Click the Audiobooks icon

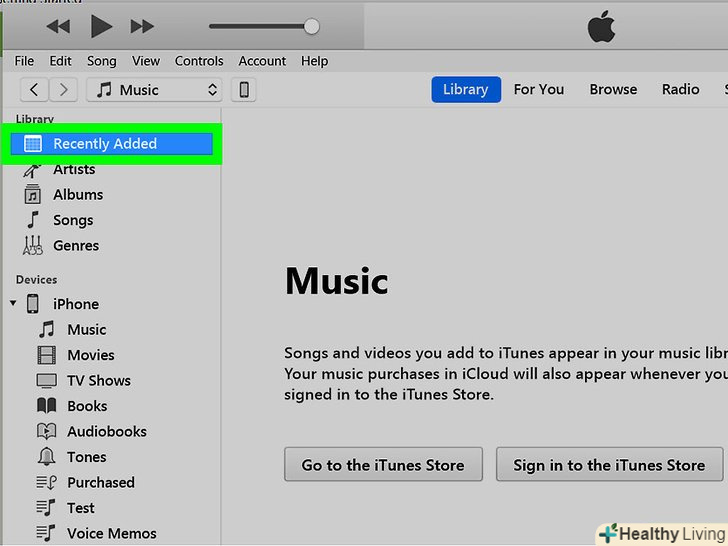point(46,431)
